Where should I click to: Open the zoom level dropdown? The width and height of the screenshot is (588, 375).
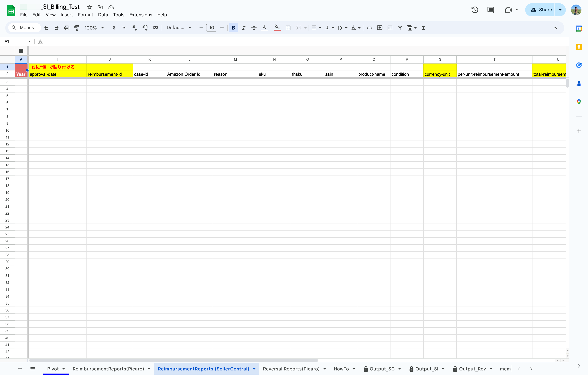click(94, 28)
